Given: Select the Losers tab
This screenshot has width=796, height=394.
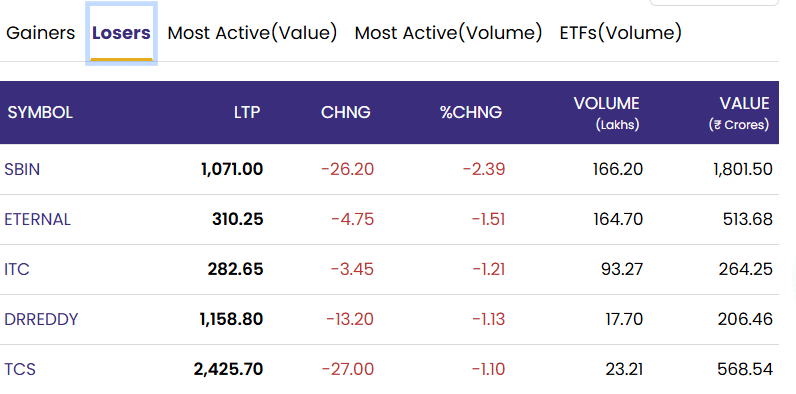Looking at the screenshot, I should (x=121, y=33).
